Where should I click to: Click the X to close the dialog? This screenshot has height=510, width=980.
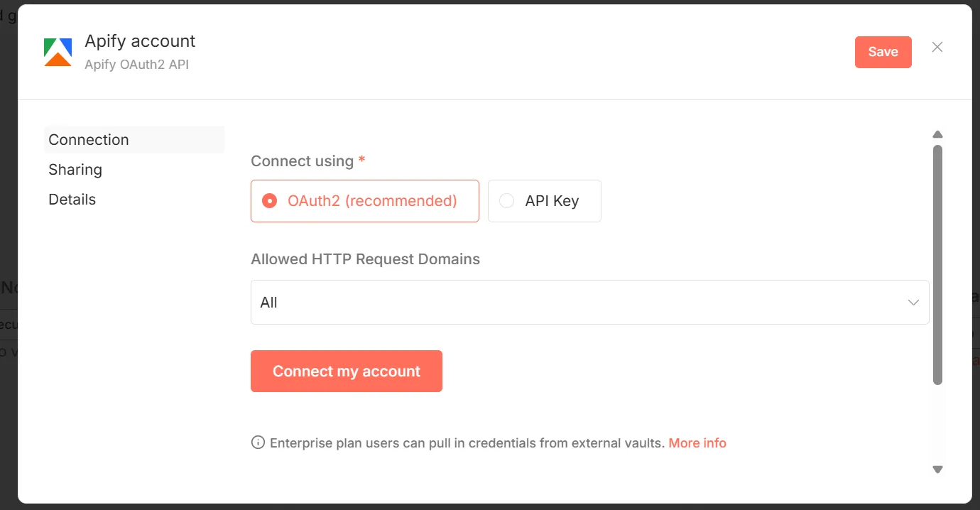pyautogui.click(x=937, y=47)
